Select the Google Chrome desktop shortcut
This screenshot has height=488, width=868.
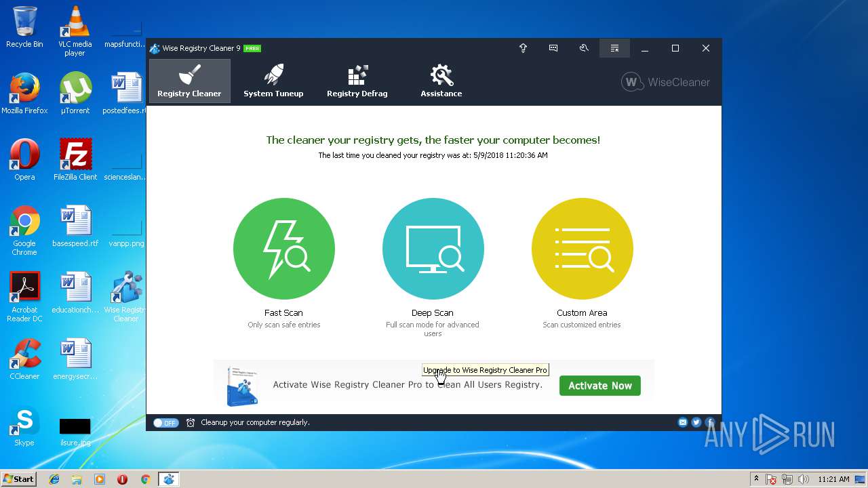pyautogui.click(x=24, y=230)
